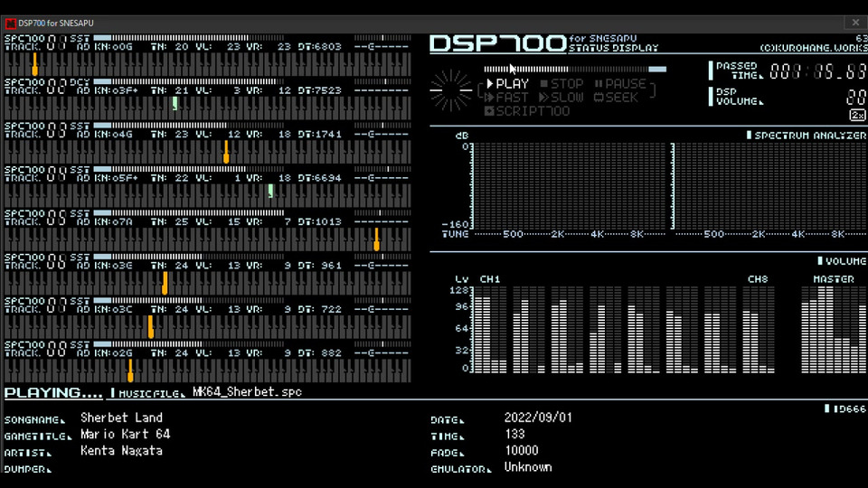Click the MK64_Sherbet.spc file name

(247, 391)
